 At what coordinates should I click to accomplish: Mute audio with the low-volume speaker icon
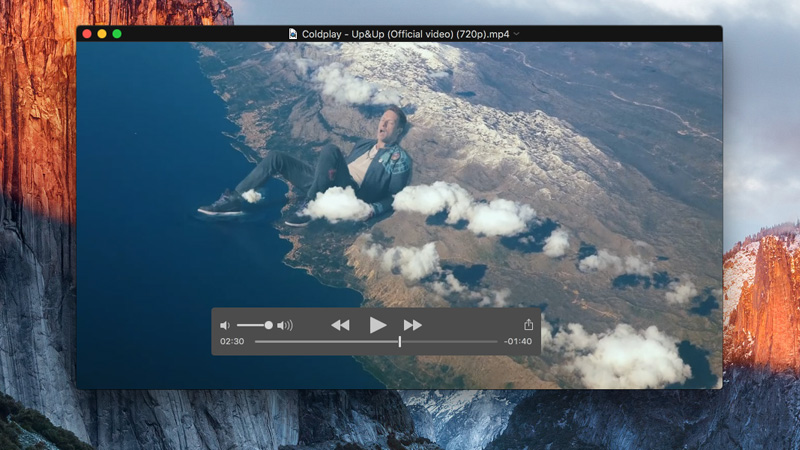(224, 325)
